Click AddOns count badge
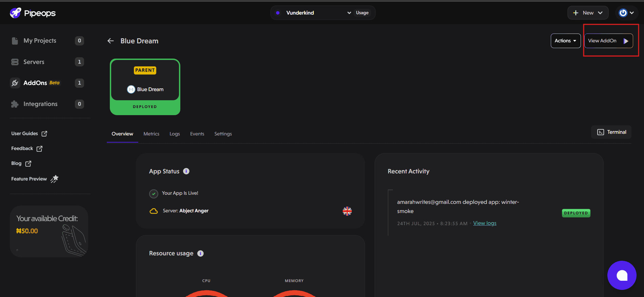Viewport: 644px width, 297px height. click(x=79, y=83)
